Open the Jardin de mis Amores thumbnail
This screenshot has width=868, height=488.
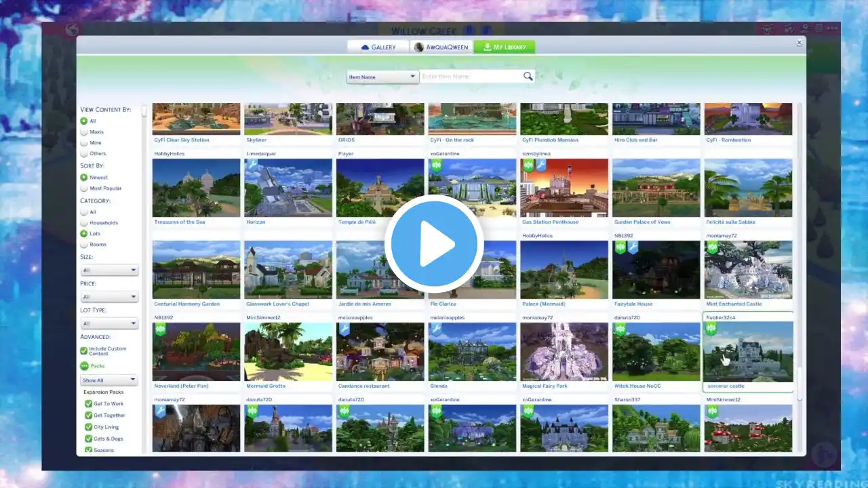(x=380, y=270)
